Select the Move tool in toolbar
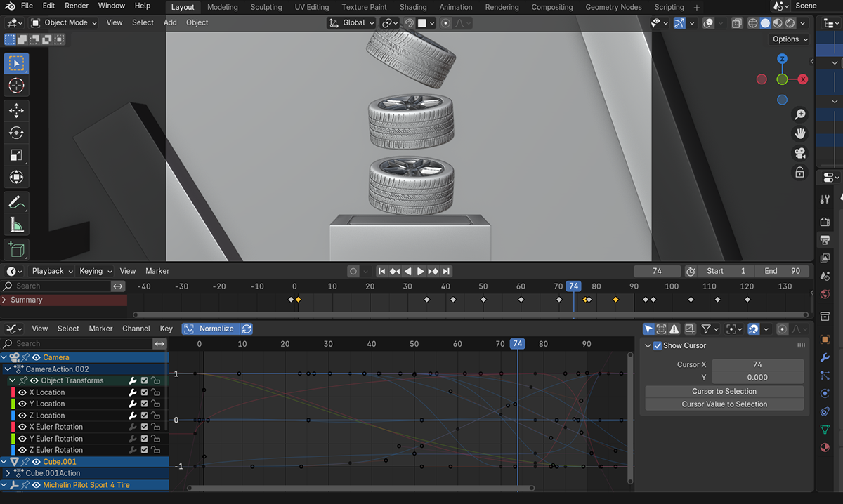This screenshot has height=504, width=843. (16, 110)
